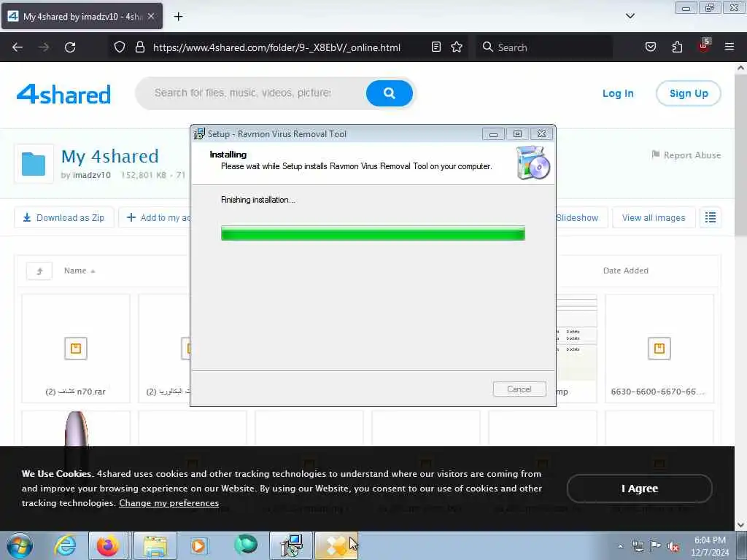Screen dimensions: 747x560
Task: Bookmark this page with the star icon
Action: pyautogui.click(x=457, y=47)
